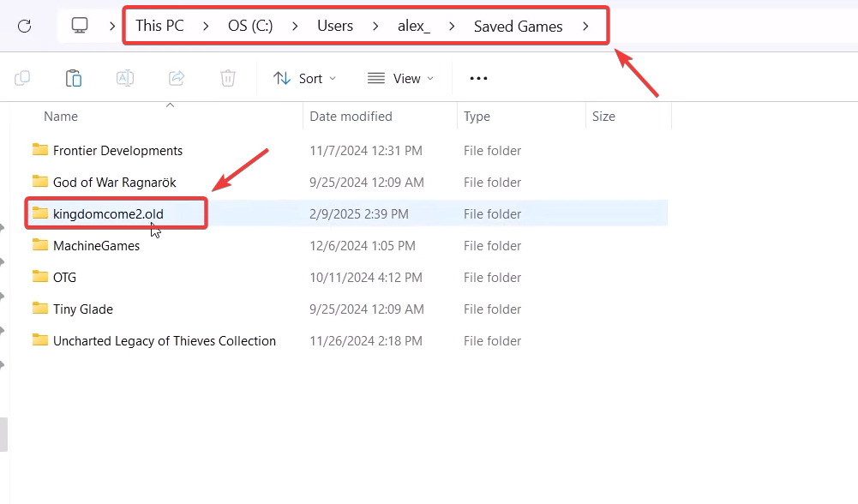Expand the chevron after OS (C:)
Image resolution: width=858 pixels, height=504 pixels.
click(x=295, y=26)
